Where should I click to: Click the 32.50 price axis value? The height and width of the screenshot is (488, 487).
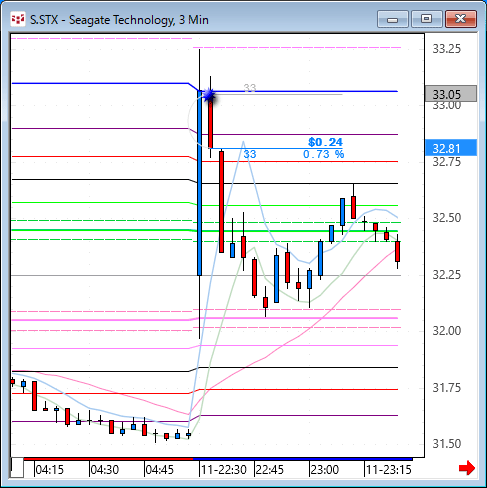(x=447, y=218)
